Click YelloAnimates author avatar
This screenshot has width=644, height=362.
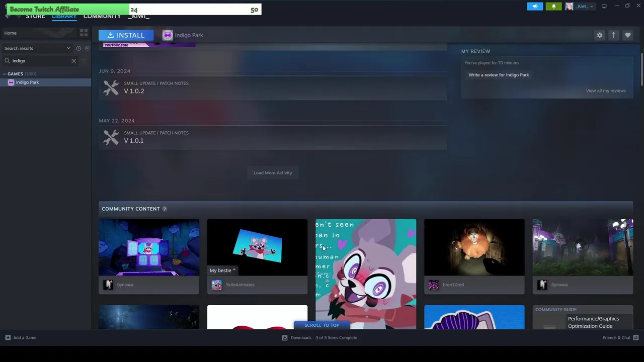tap(216, 285)
